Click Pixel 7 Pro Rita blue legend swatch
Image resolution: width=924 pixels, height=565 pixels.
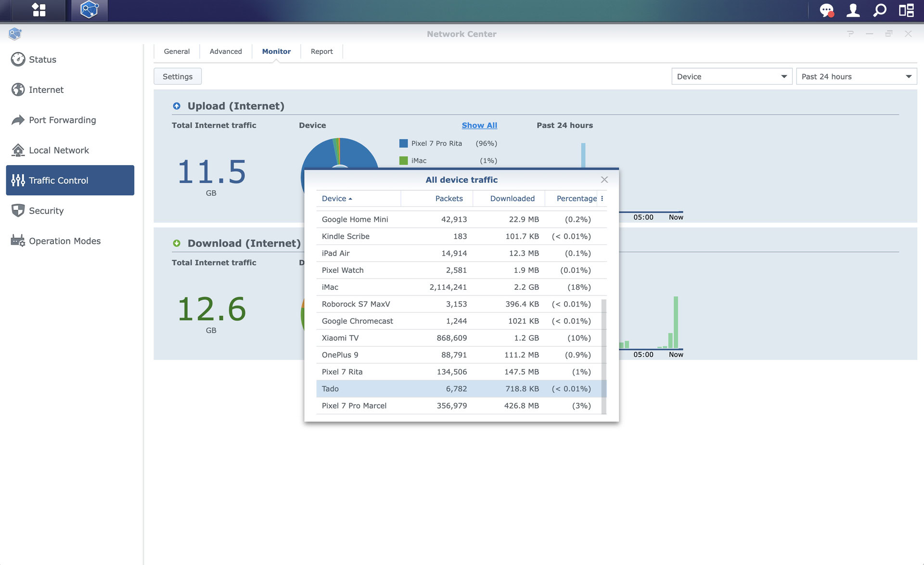click(x=403, y=143)
